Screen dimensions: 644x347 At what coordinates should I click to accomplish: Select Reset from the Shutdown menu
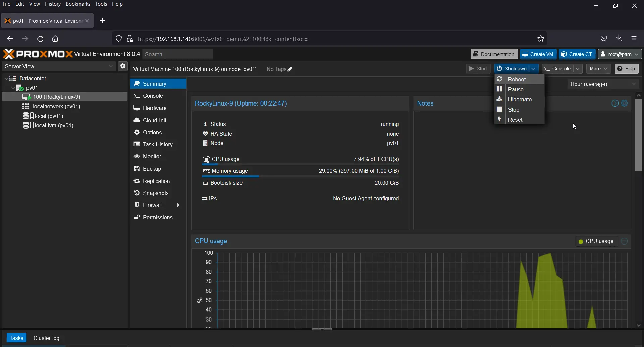coord(519,120)
